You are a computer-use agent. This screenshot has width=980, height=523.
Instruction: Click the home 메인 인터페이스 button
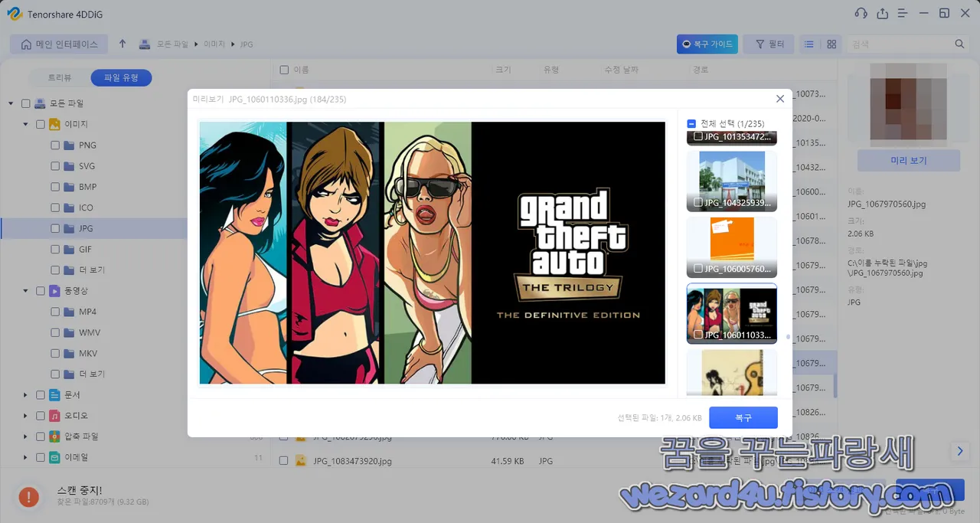[x=59, y=44]
